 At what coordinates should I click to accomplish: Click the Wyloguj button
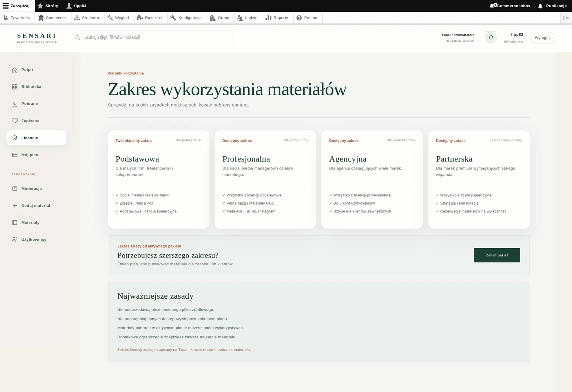[542, 38]
